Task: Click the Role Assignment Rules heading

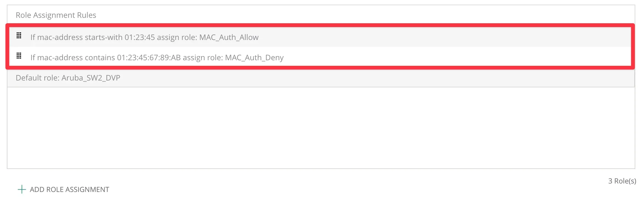Action: click(56, 15)
